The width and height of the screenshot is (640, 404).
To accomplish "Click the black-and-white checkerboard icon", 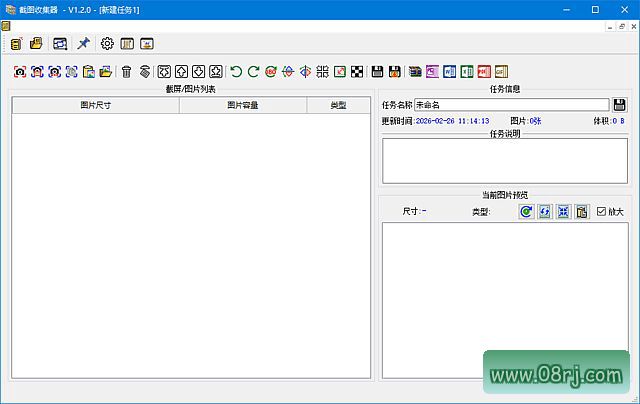I will 357,71.
